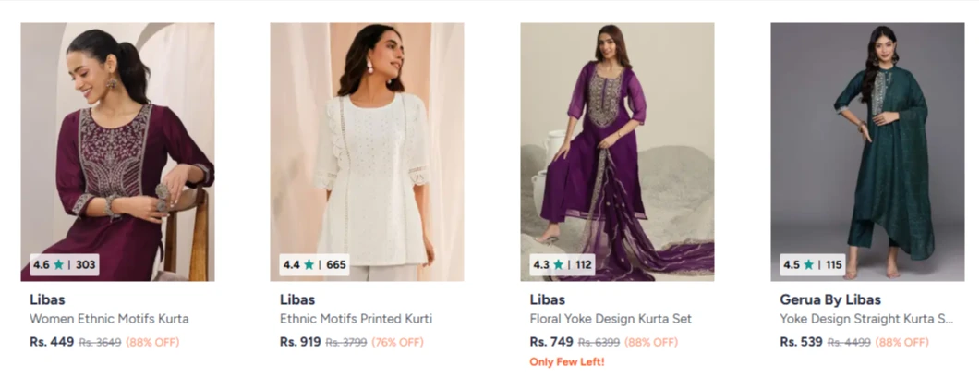Viewport: 980px width, 378px height.
Task: Click the Rs. 749 price
Action: pos(551,342)
